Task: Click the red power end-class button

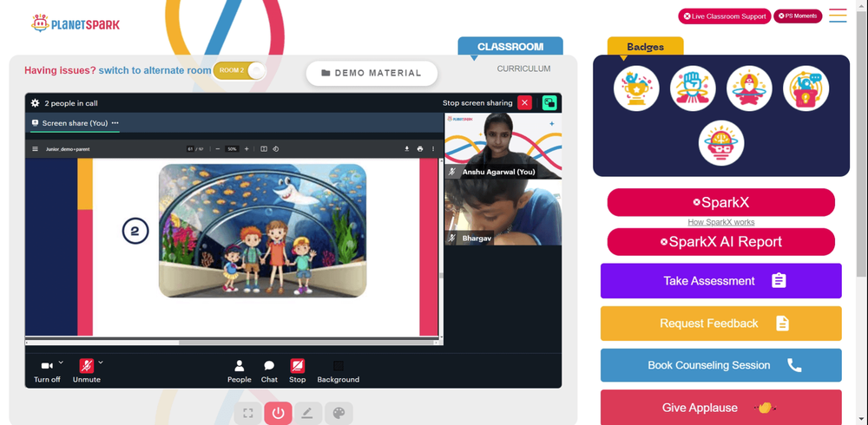Action: [x=278, y=413]
